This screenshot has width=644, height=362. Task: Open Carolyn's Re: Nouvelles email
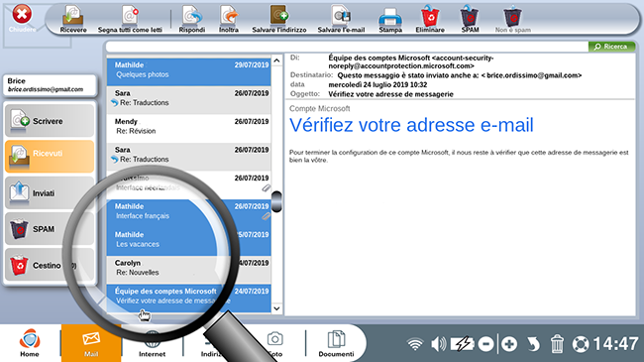coord(189,270)
